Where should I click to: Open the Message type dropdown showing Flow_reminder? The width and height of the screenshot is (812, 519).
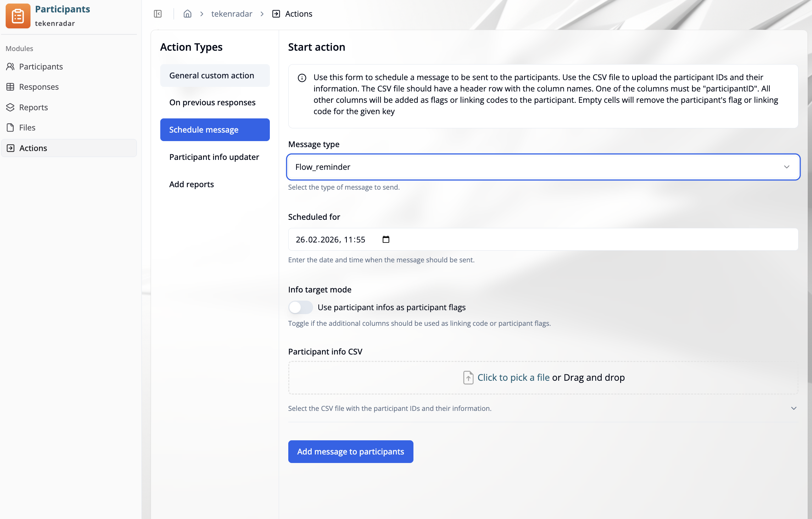pos(543,167)
